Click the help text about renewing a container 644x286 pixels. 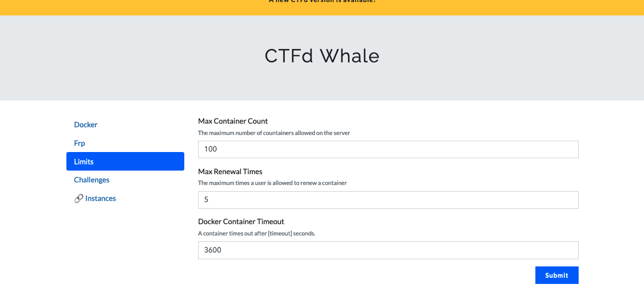(x=272, y=183)
